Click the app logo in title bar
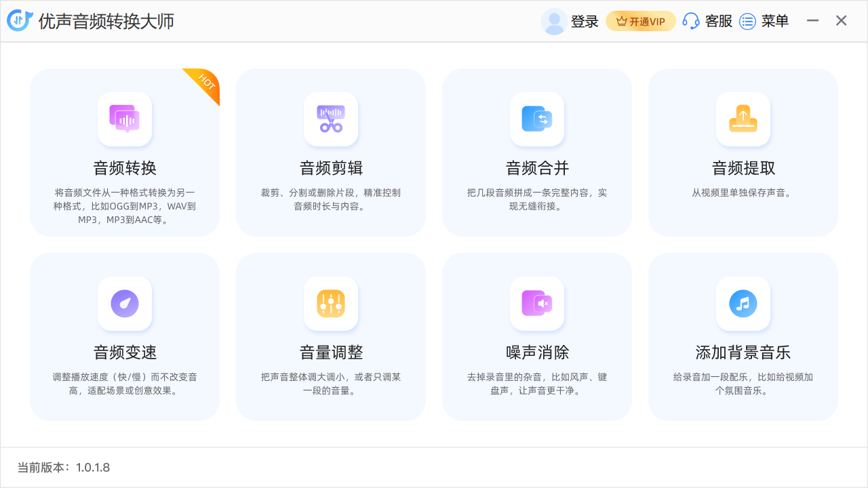Image resolution: width=868 pixels, height=488 pixels. point(20,21)
